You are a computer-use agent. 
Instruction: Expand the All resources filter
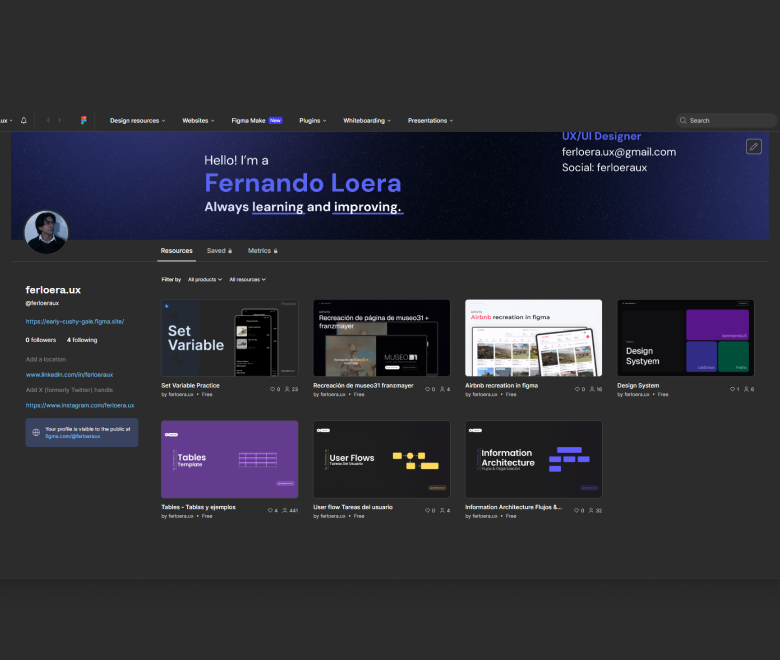pyautogui.click(x=247, y=279)
